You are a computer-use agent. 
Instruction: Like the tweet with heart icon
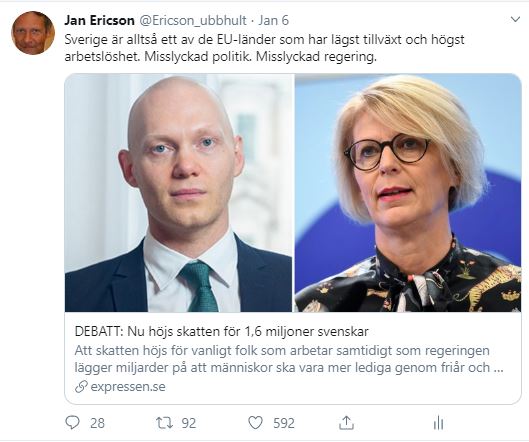pyautogui.click(x=255, y=423)
